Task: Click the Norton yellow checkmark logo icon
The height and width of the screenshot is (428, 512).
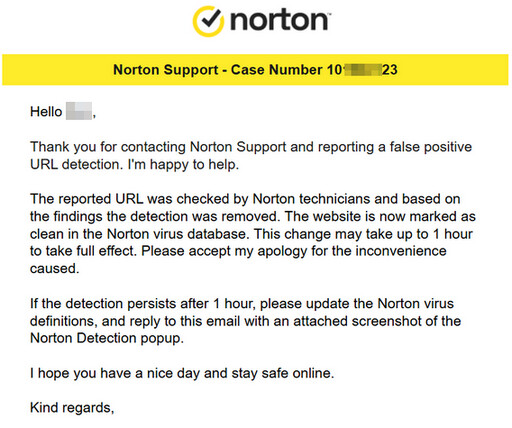Action: click(209, 21)
